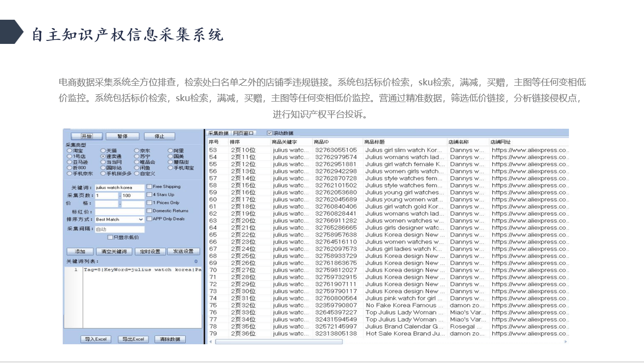Select the 自定义 radio option

click(x=136, y=174)
